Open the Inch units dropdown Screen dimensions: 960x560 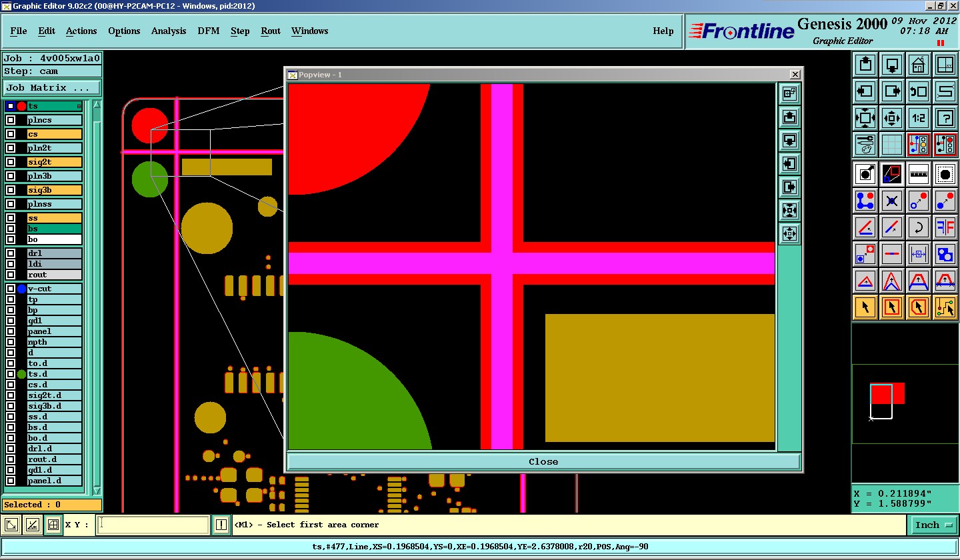coord(933,525)
